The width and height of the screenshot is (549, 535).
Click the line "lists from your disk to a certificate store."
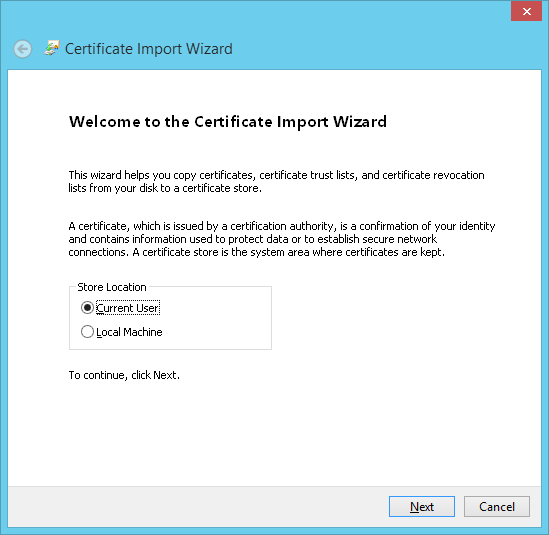point(165,188)
